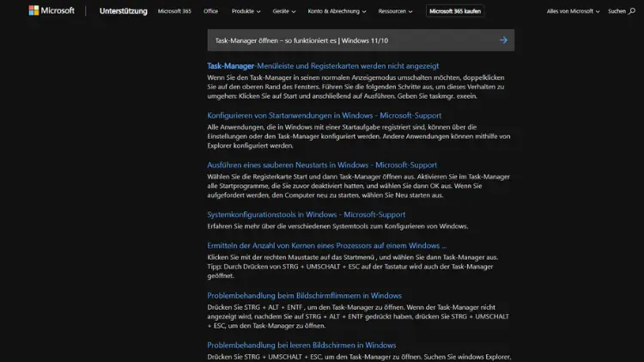Click the snippet starting "Wenn Sie den Task-Manager"
Screen dimensions: 644x362
pos(355,87)
